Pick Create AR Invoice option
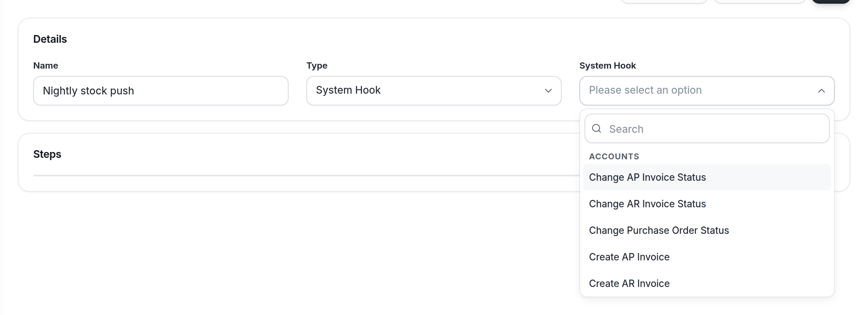This screenshot has width=868, height=315. (x=707, y=283)
